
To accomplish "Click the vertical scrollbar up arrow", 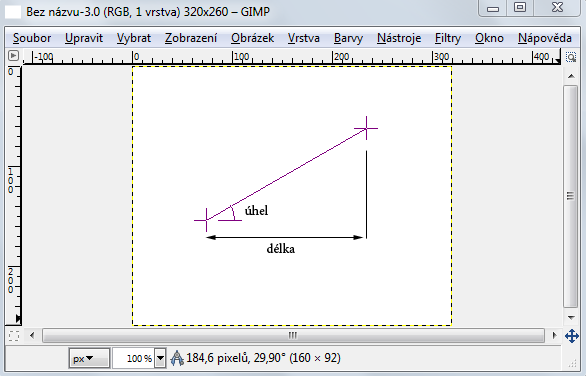I will pyautogui.click(x=571, y=76).
